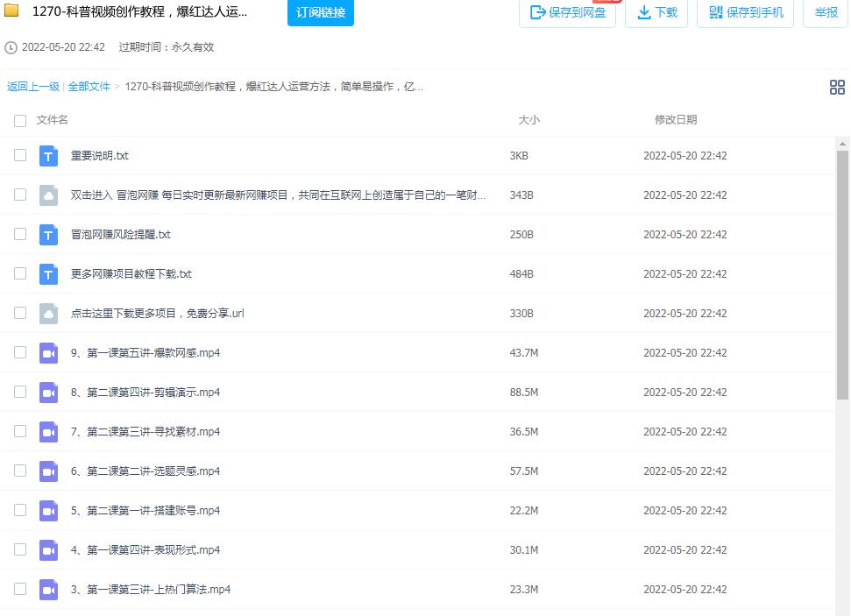
Task: Open video 4、第一课第四讲-表现形式.mp4
Action: 145,550
